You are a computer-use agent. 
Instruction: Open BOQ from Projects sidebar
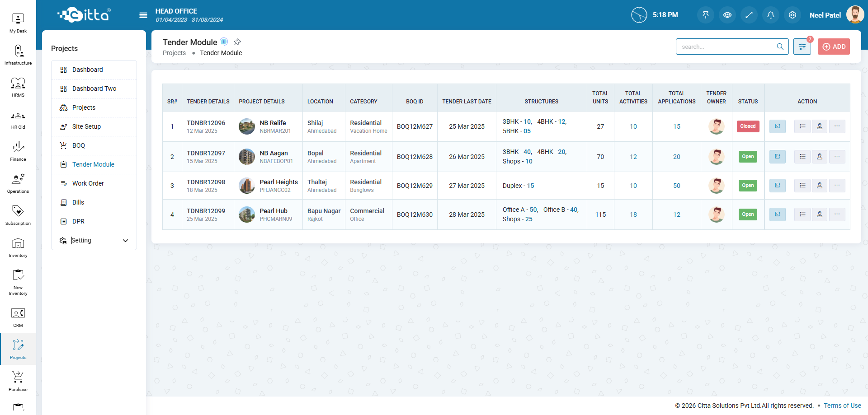[79, 145]
